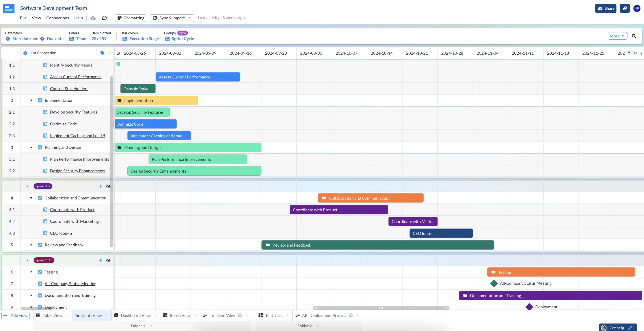Toggle the Testing checkbox
Image resolution: width=644 pixels, height=331 pixels.
40,272
